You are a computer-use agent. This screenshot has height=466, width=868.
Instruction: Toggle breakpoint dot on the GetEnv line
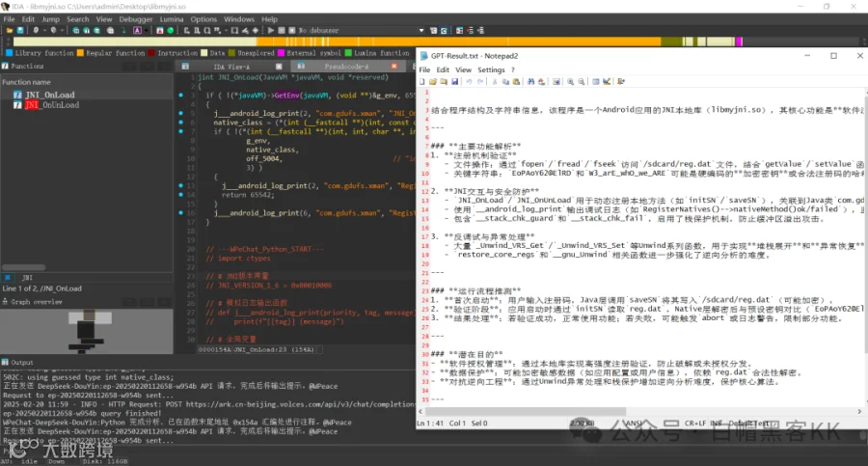[x=181, y=96]
